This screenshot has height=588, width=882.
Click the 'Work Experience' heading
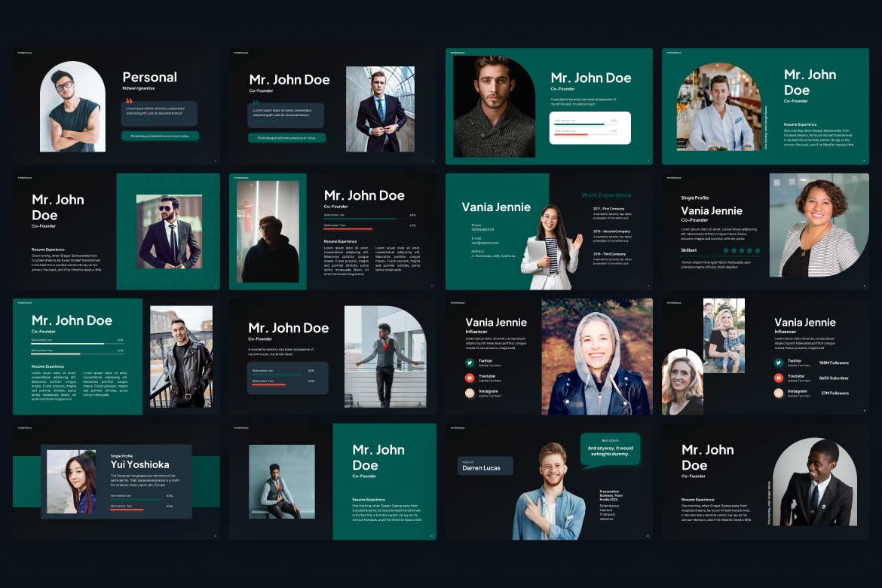(x=606, y=195)
